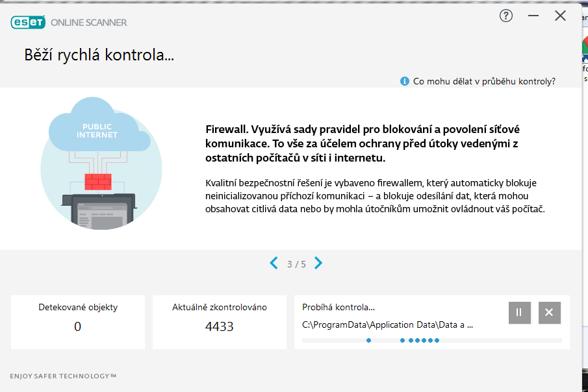Click the "Enjoy Safer Technology" footer text
588x392 pixels.
pos(63,376)
